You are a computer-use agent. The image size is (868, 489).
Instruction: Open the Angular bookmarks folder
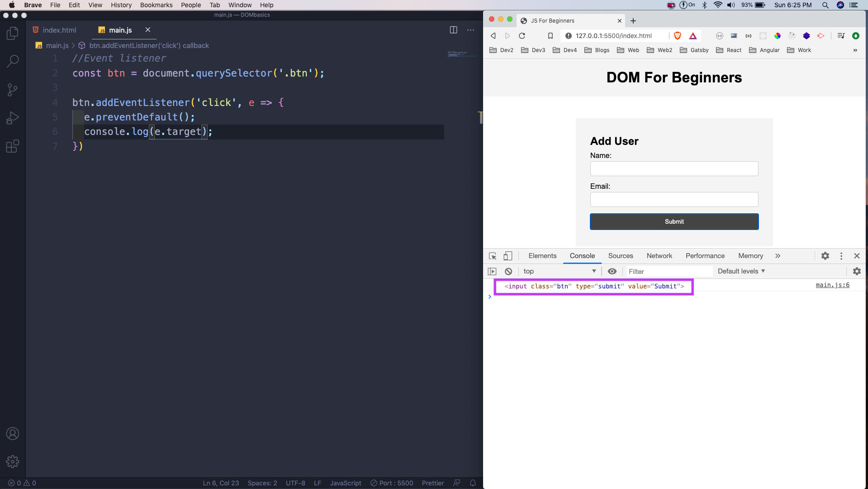(764, 50)
